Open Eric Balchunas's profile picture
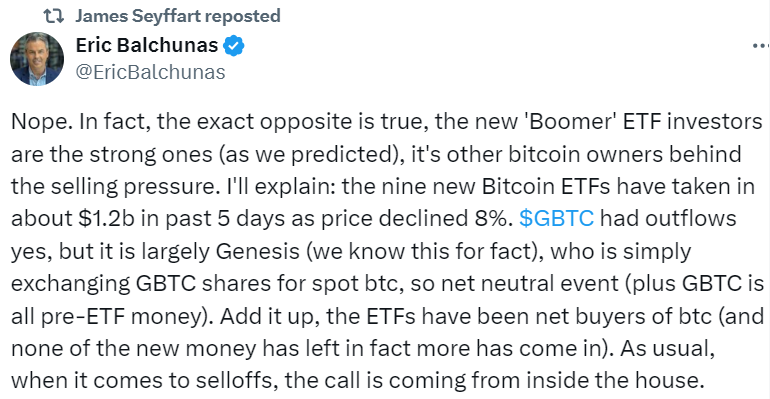The image size is (770, 399). [37, 59]
